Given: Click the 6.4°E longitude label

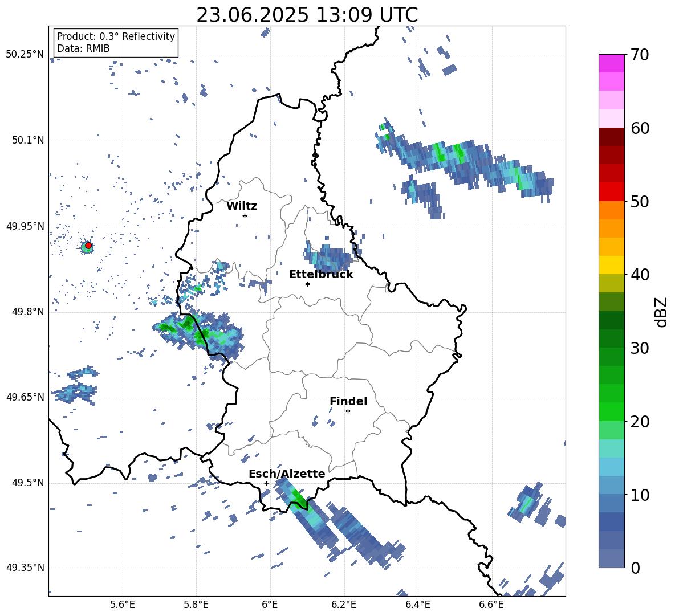Looking at the screenshot, I should point(417,605).
